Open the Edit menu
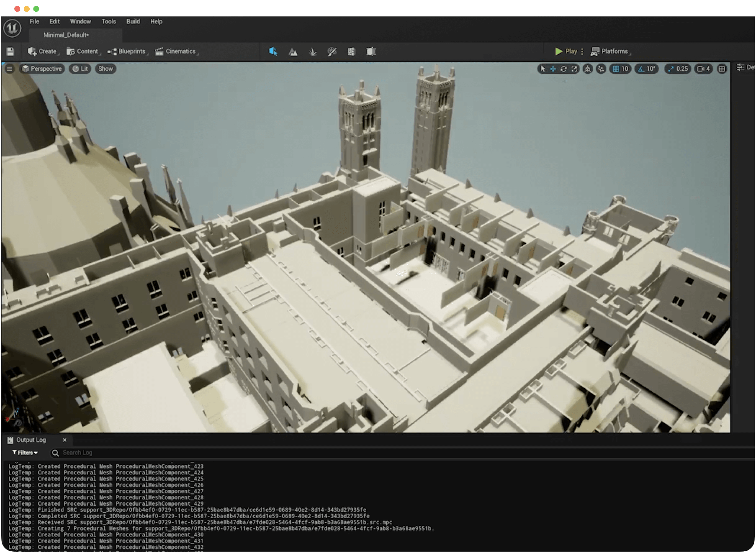The width and height of the screenshot is (756, 553). (54, 21)
